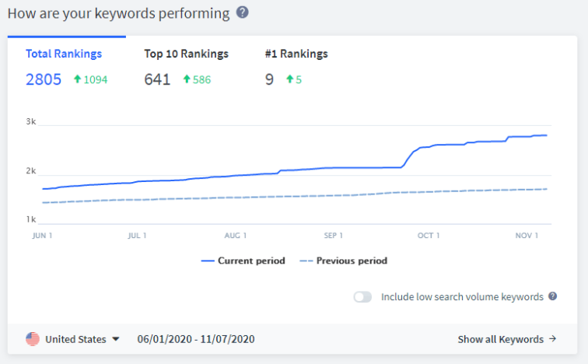
Task: Click the green up arrow beside 1094
Action: pyautogui.click(x=78, y=79)
